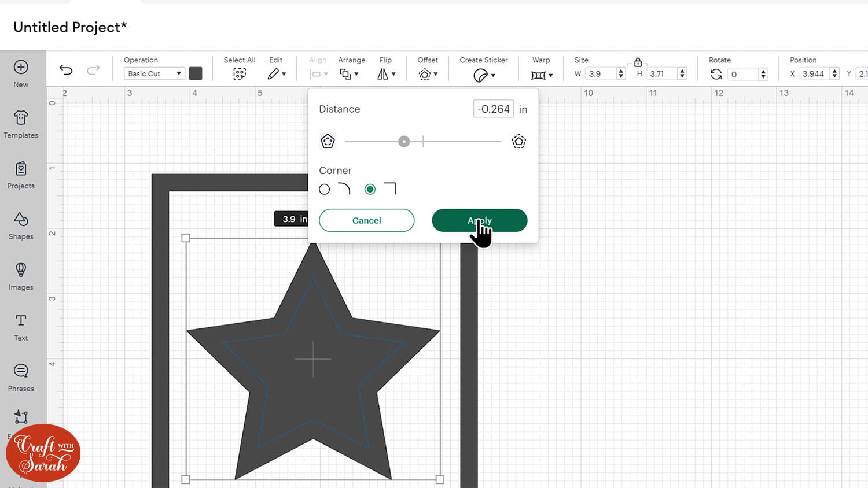Click the Undo arrow icon
The width and height of the screenshot is (868, 488).
point(66,71)
